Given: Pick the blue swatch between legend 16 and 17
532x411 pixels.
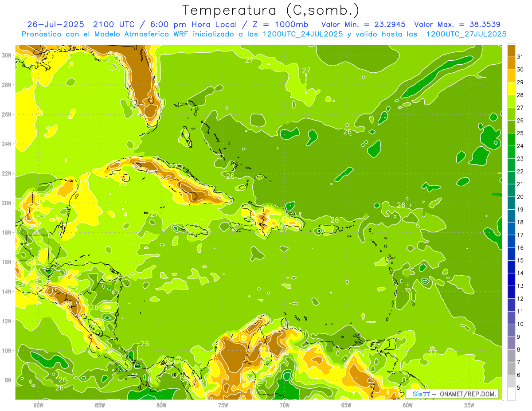Looking at the screenshot, I should click(x=511, y=241).
